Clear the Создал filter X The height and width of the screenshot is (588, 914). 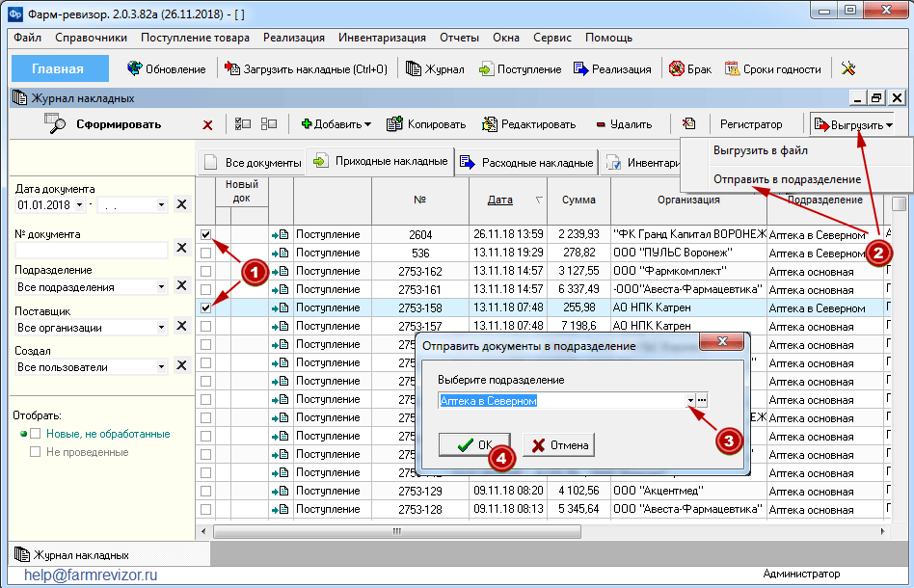tap(182, 365)
